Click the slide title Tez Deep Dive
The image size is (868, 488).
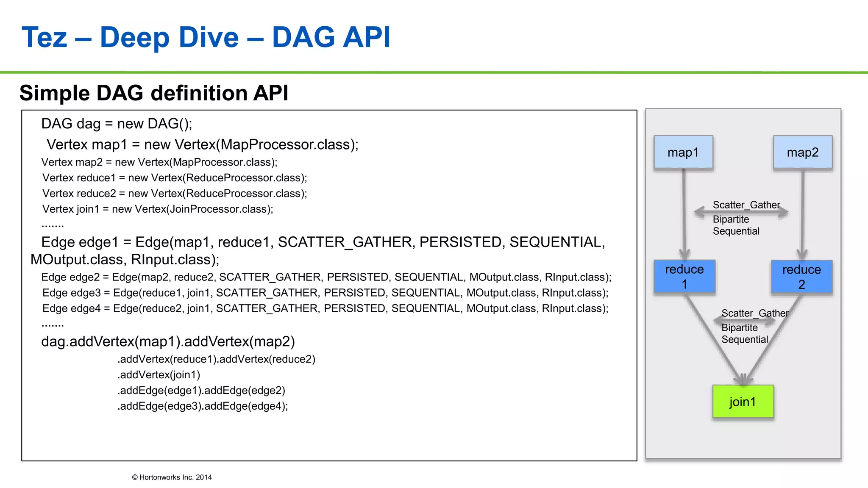click(206, 37)
